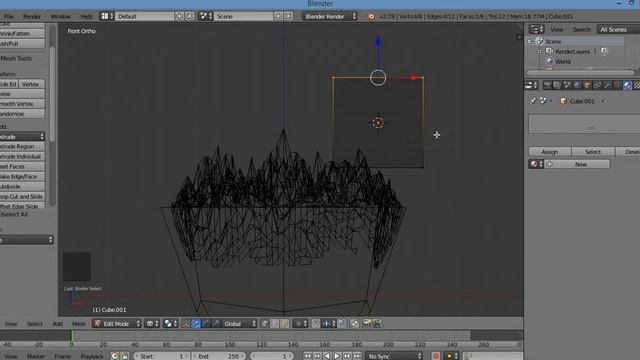Open the timeline Marker menu
The height and width of the screenshot is (360, 640).
(x=36, y=356)
